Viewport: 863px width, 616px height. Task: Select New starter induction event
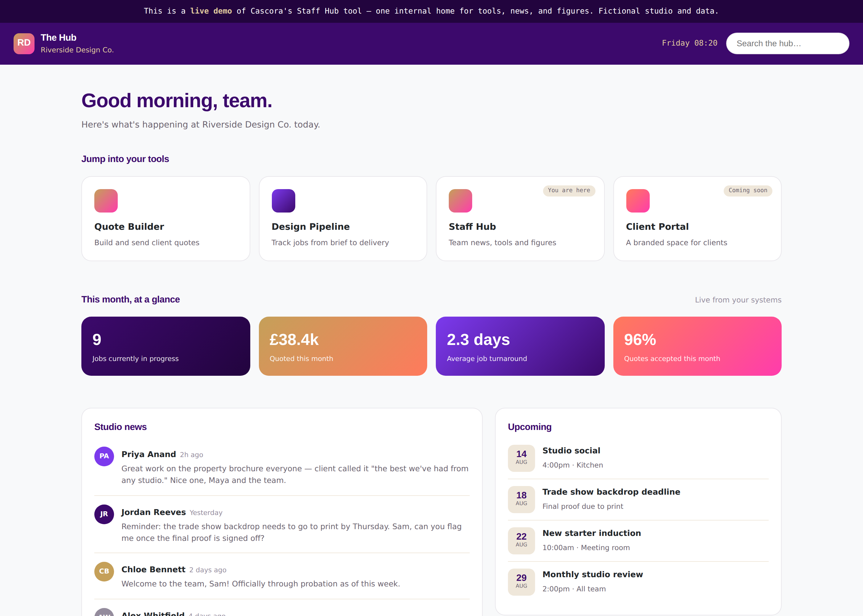point(591,533)
